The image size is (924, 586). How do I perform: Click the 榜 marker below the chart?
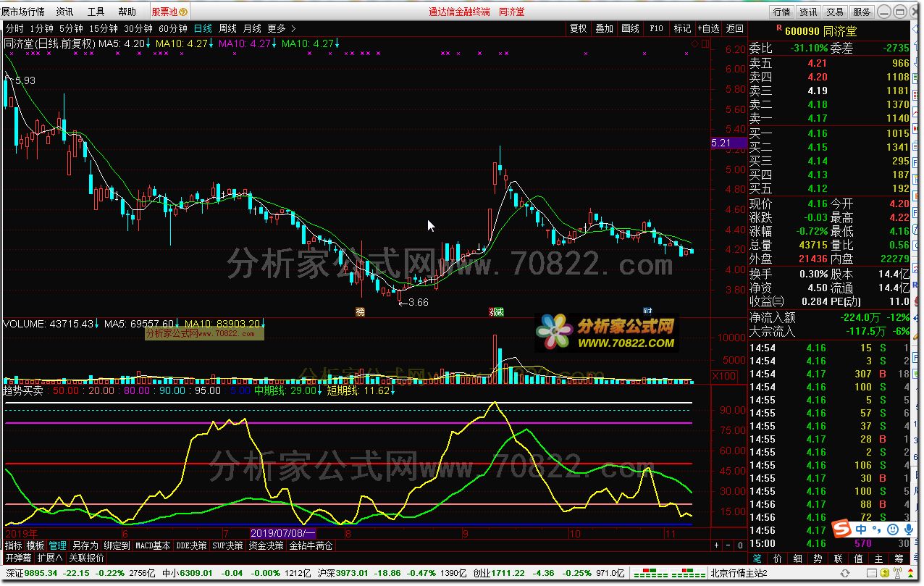pyautogui.click(x=359, y=311)
